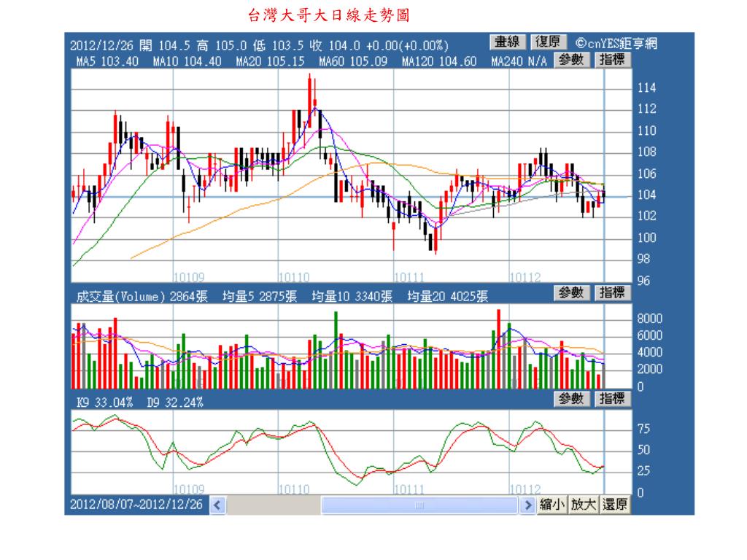The height and width of the screenshot is (560, 747).
Task: Click the 2012/08/07~2012/12/26 date range
Action: [136, 505]
